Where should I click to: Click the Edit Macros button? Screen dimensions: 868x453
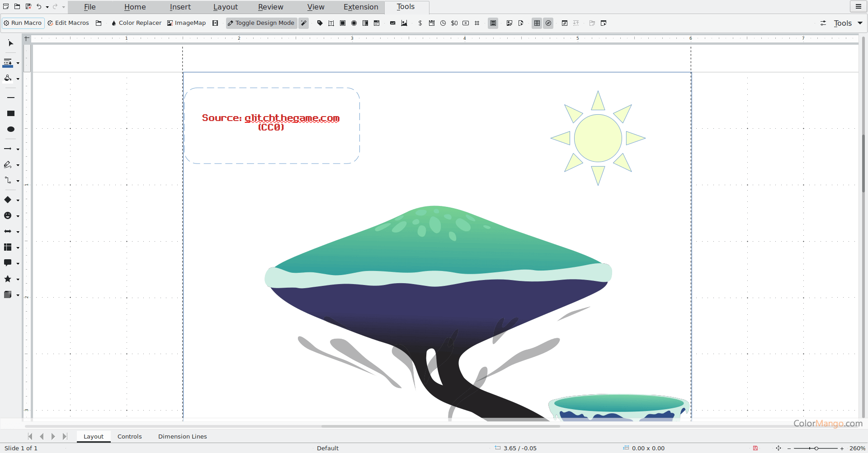(68, 23)
